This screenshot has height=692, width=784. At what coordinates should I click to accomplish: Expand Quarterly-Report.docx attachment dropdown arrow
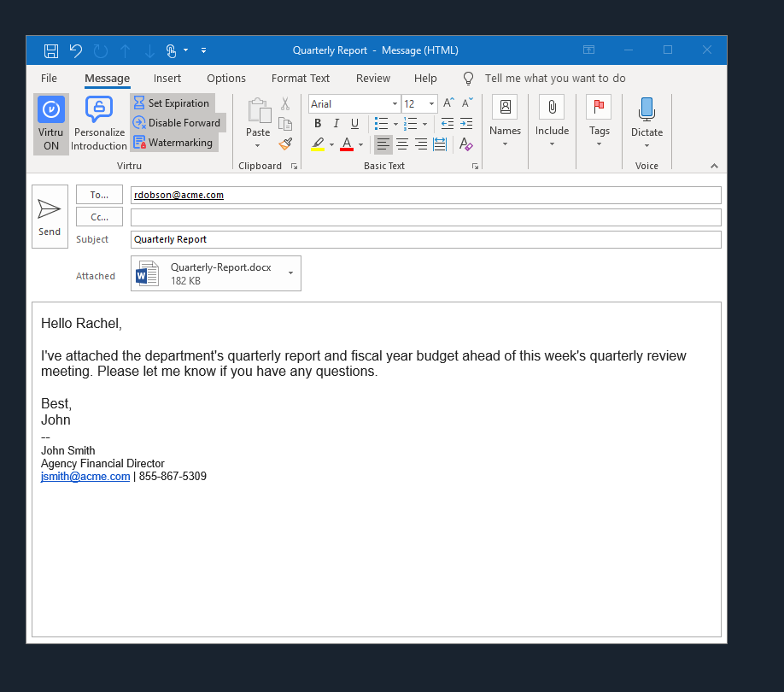(290, 273)
